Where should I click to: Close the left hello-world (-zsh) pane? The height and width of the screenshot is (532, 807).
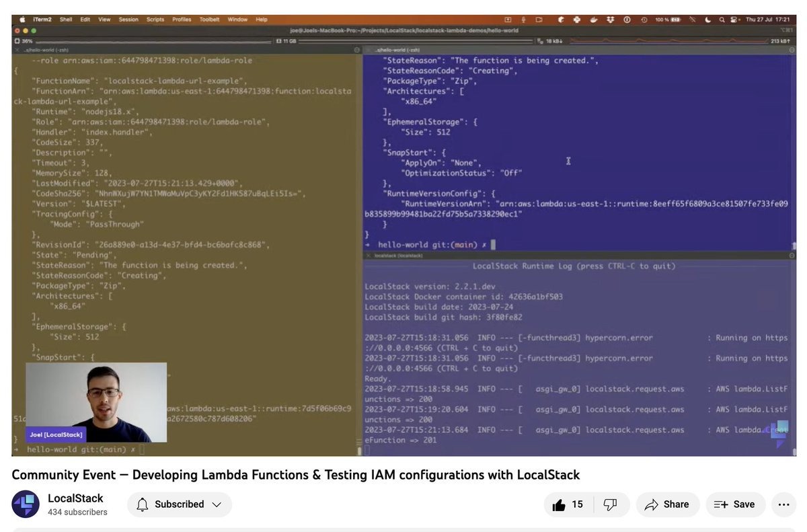coord(17,50)
